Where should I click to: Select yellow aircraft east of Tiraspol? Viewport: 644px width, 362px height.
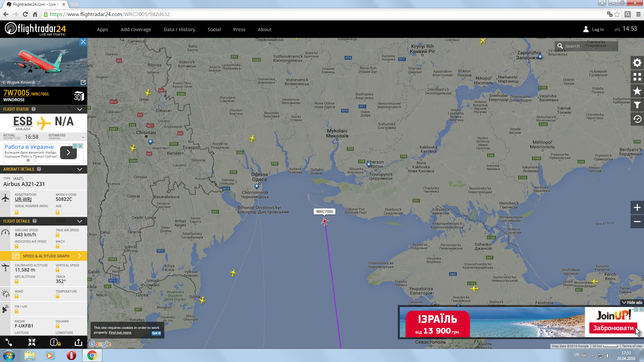[x=252, y=138]
